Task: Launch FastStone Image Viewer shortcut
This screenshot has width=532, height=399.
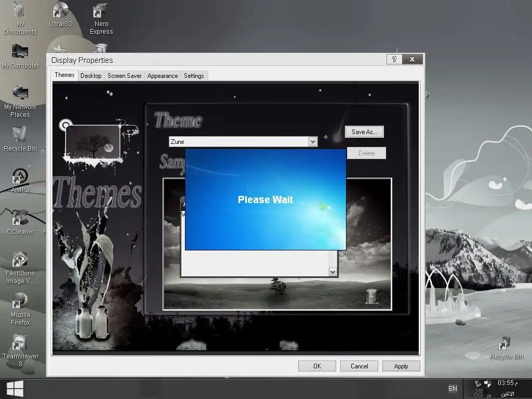Action: [x=20, y=268]
